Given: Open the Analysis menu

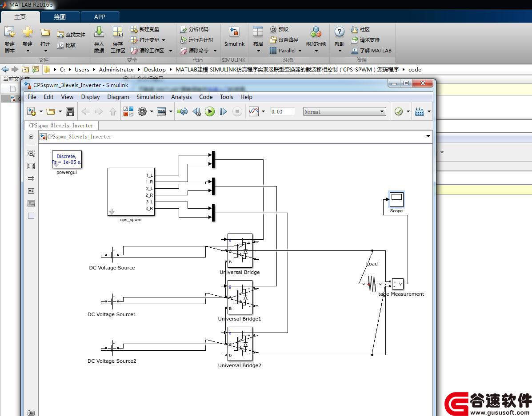Looking at the screenshot, I should [x=181, y=97].
